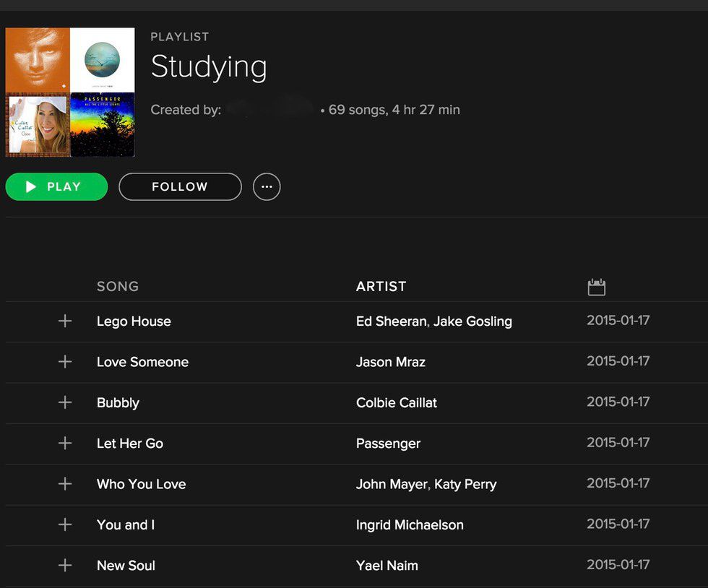The width and height of the screenshot is (708, 588).
Task: Play the Studying playlist
Action: click(56, 187)
